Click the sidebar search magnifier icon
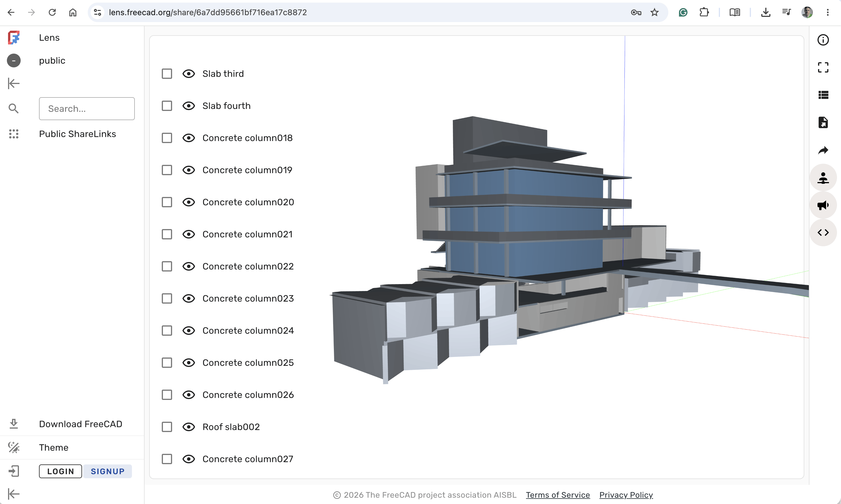The width and height of the screenshot is (841, 504). coord(13,109)
